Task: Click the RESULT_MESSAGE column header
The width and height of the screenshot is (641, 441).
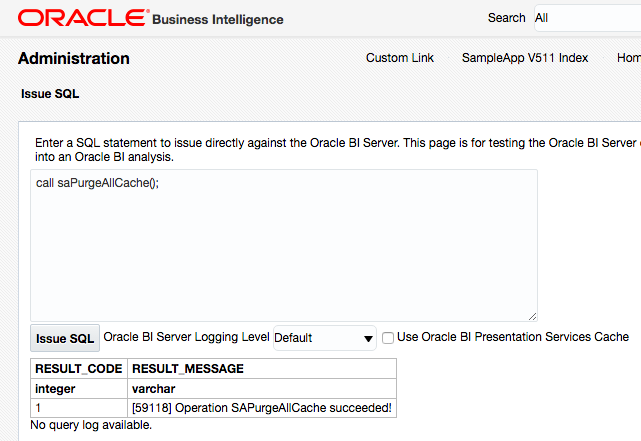Action: pos(188,369)
